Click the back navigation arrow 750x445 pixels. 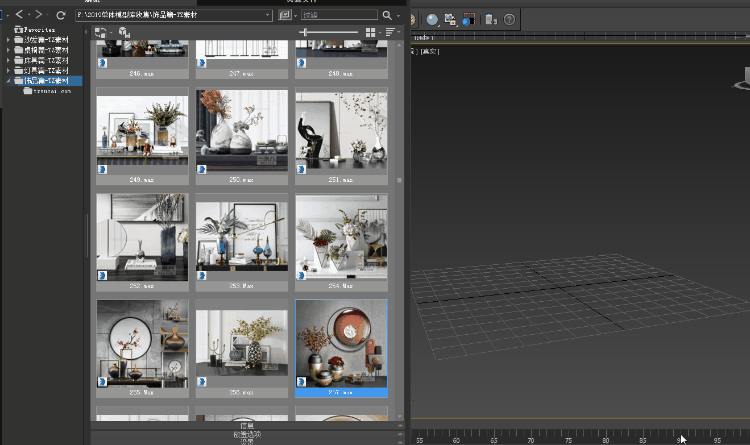(x=19, y=16)
